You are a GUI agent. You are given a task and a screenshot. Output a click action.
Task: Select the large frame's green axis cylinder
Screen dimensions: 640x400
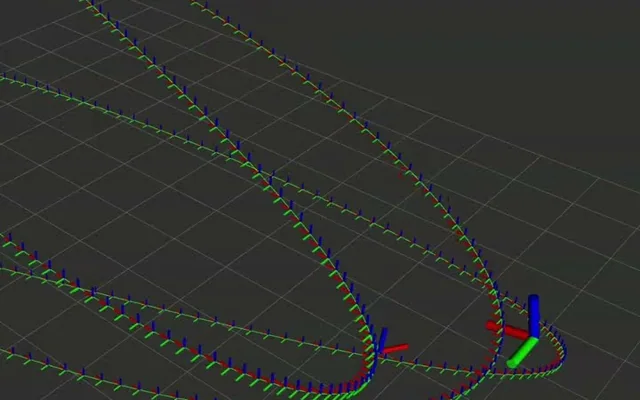pos(522,352)
